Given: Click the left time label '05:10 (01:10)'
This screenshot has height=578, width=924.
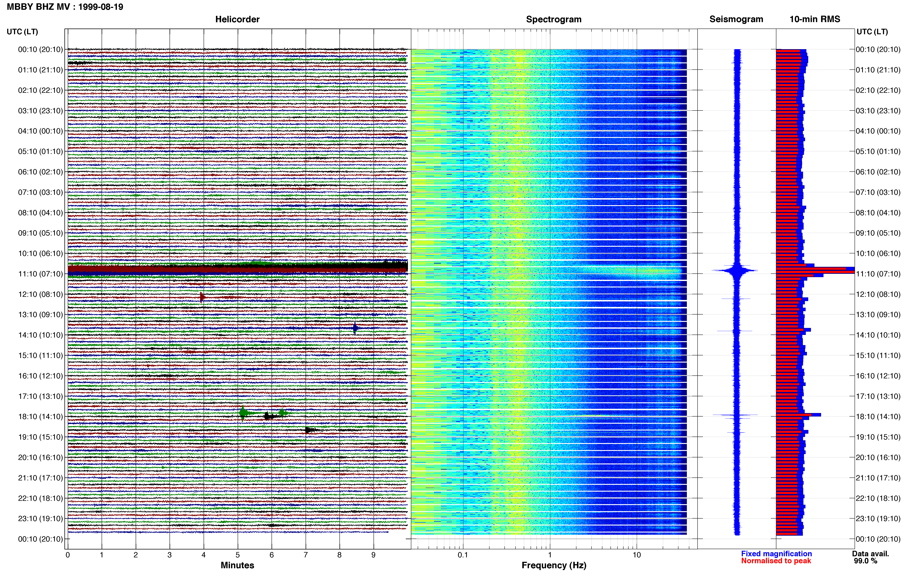Looking at the screenshot, I should (41, 151).
